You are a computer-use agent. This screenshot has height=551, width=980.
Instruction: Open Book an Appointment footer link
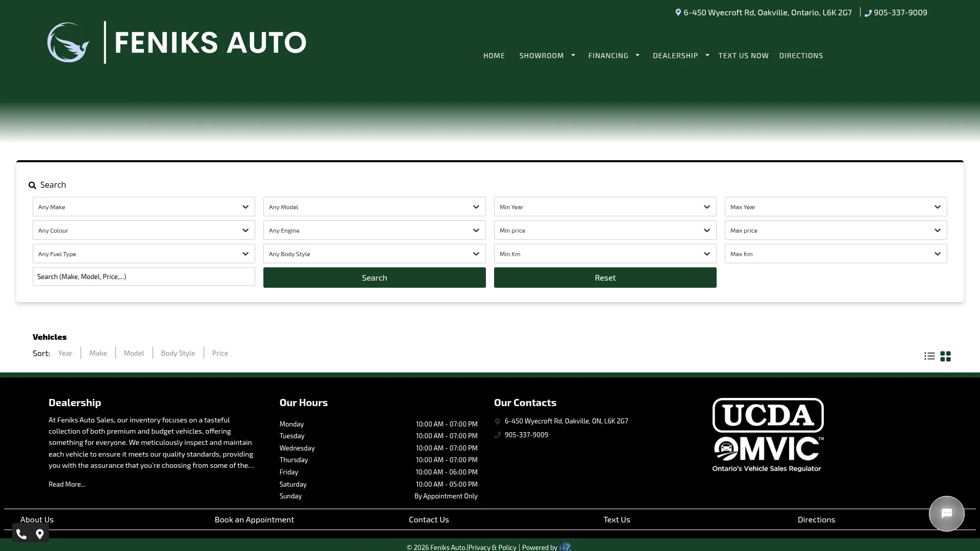(x=254, y=519)
